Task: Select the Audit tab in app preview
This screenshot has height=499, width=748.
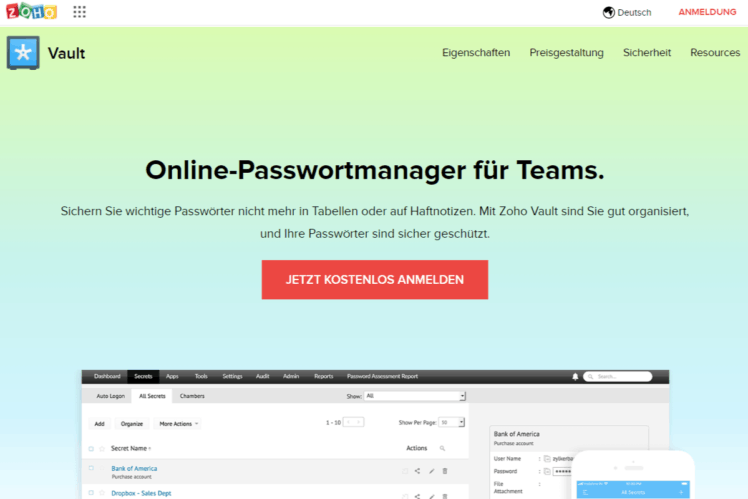Action: pos(262,376)
